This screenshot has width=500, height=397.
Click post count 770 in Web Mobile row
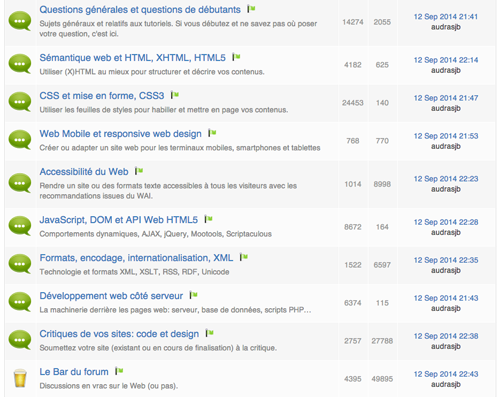coord(382,141)
